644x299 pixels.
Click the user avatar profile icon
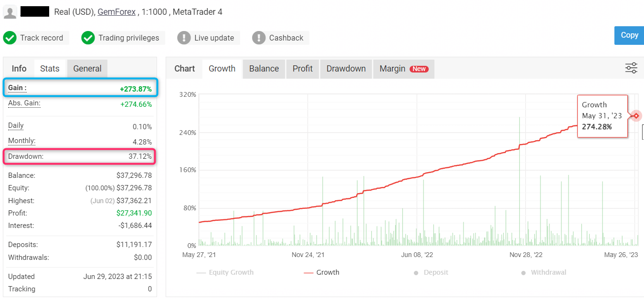click(x=10, y=12)
